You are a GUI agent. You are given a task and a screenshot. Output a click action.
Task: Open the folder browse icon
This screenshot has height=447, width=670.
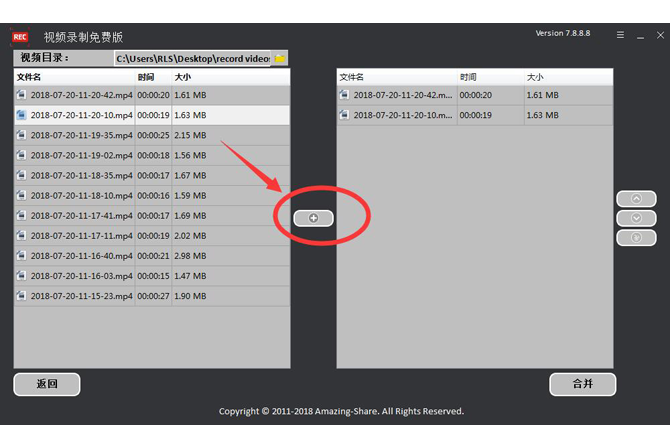click(280, 59)
